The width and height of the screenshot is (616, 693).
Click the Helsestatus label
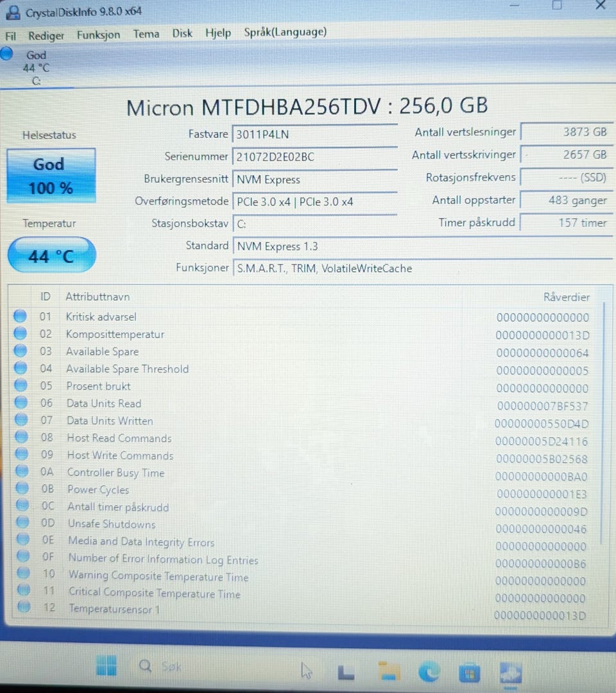coord(49,135)
